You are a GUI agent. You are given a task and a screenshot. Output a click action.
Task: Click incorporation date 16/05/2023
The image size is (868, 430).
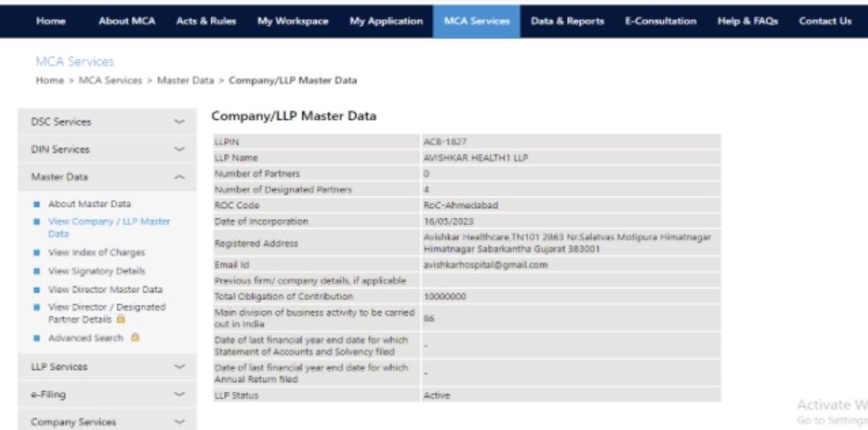tap(448, 221)
